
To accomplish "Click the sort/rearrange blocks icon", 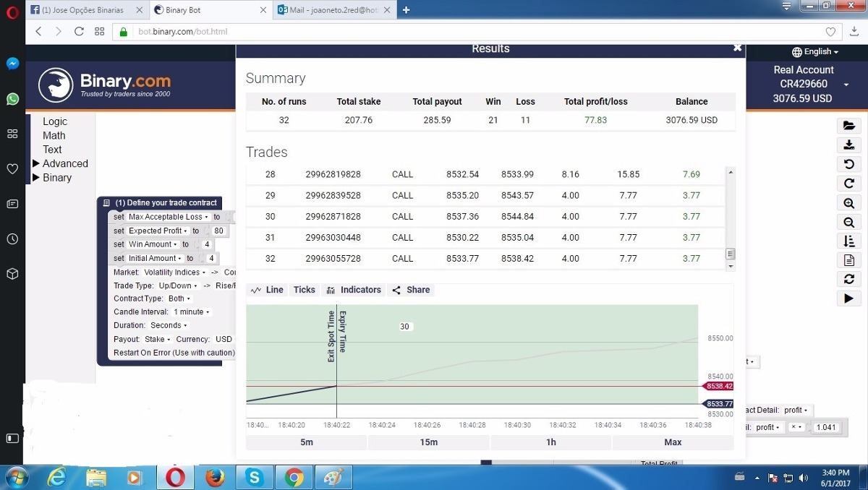I will tap(848, 241).
